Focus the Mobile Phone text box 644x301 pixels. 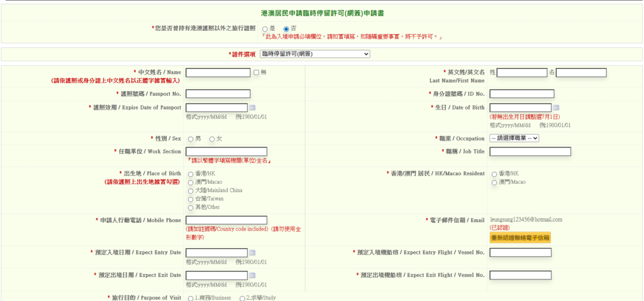226,220
